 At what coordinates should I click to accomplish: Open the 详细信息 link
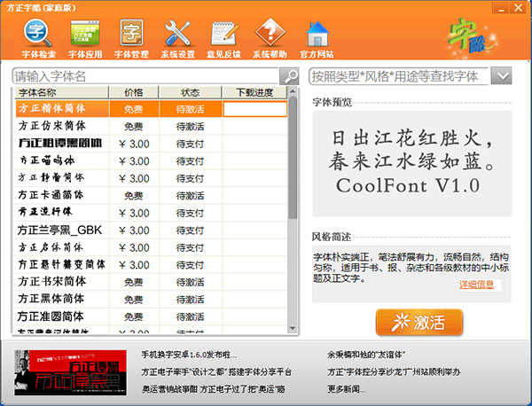[x=476, y=285]
